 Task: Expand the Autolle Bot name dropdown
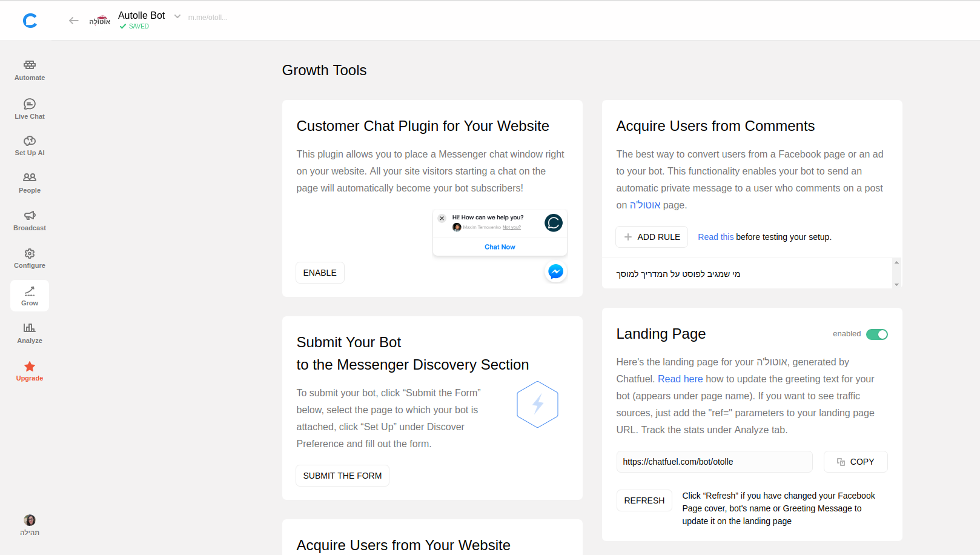pos(177,16)
